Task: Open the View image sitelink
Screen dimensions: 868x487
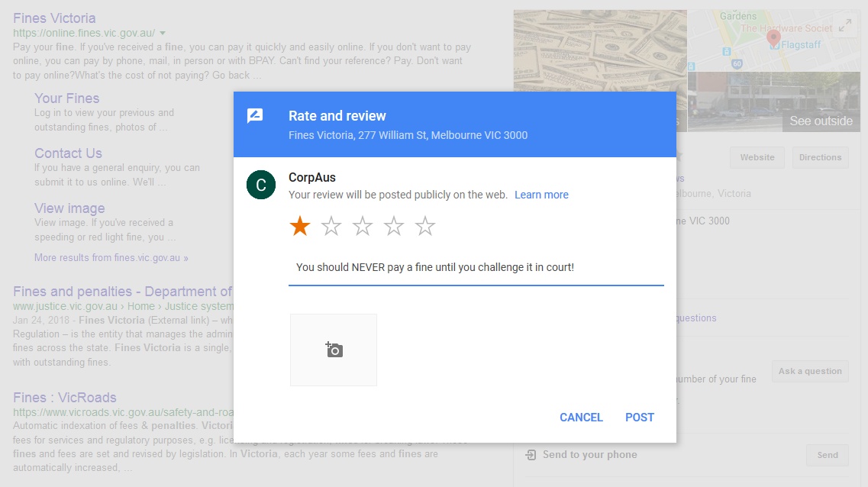Action: tap(69, 208)
